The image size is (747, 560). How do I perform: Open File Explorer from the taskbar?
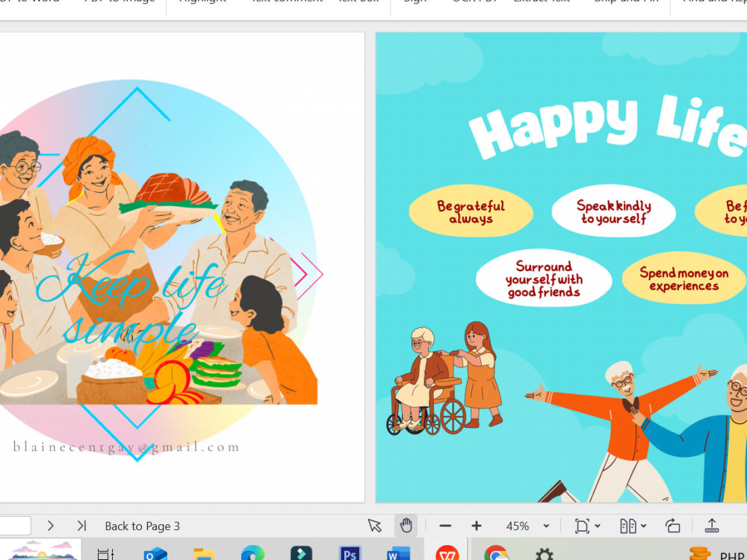pos(204,554)
